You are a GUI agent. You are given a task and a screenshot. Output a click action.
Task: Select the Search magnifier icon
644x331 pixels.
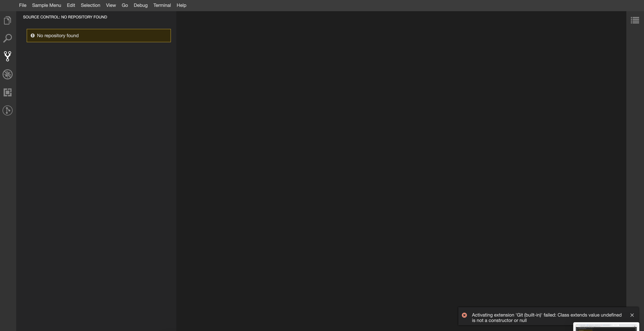point(8,38)
